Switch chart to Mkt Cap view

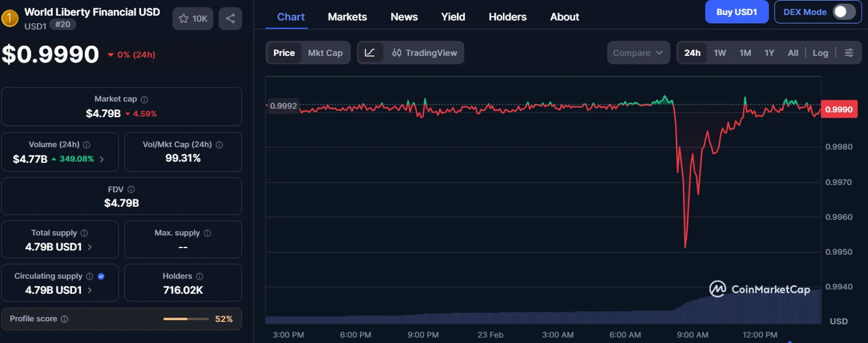tap(325, 53)
